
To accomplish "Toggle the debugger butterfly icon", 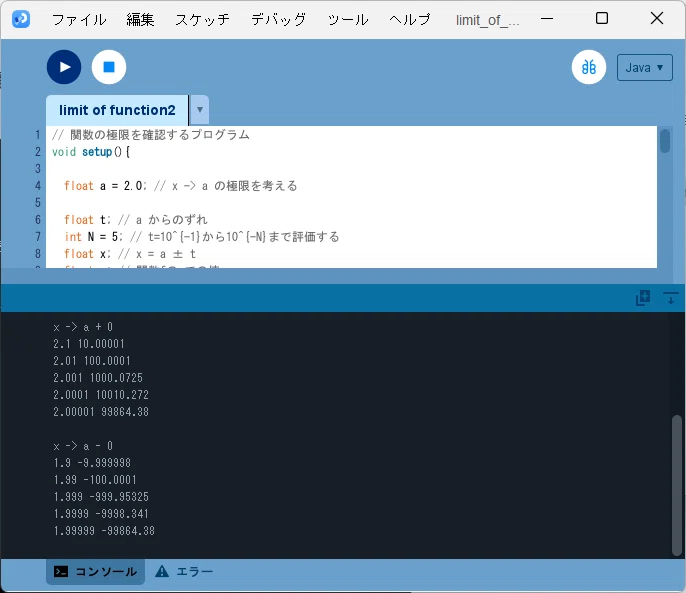I will 589,67.
